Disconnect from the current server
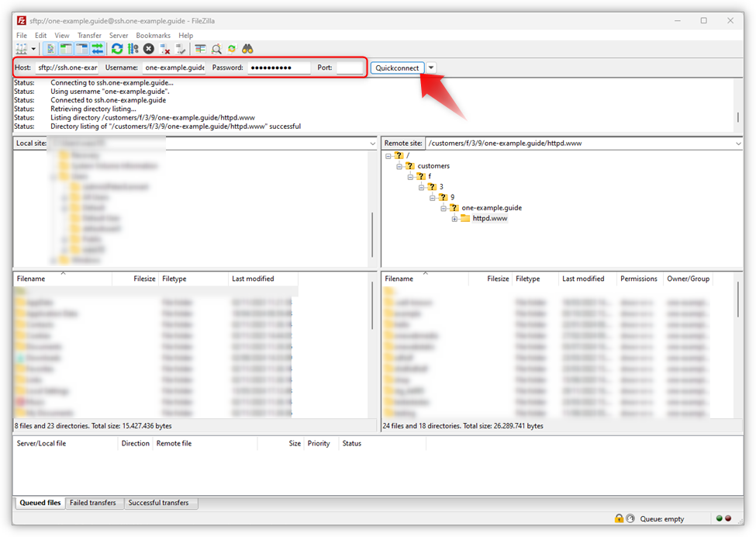 tap(164, 48)
